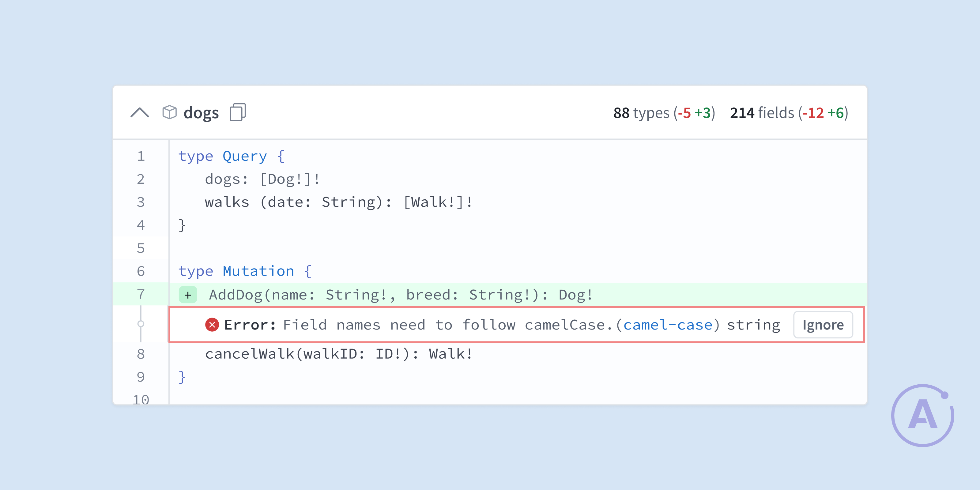Click the green plus marker on line 7
Viewport: 980px width, 490px height.
[188, 295]
